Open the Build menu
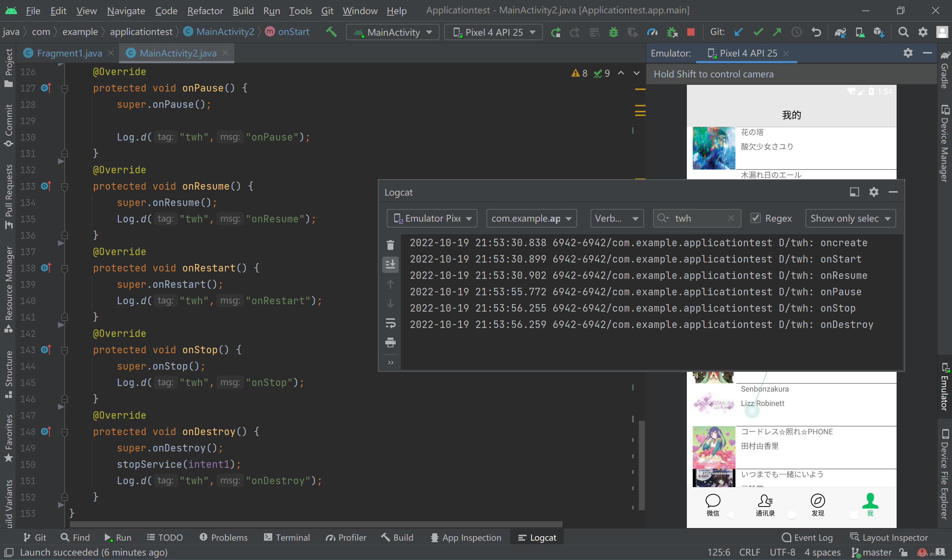This screenshot has width=952, height=560. (243, 10)
